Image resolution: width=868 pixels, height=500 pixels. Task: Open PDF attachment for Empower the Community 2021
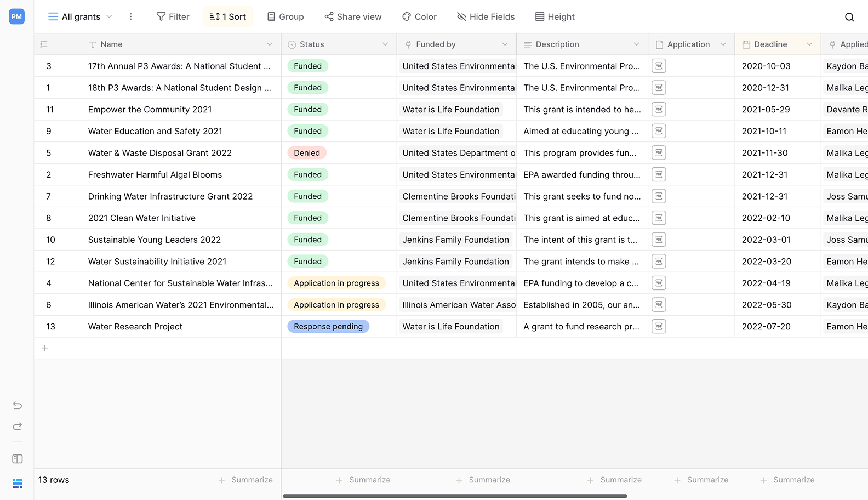point(659,109)
